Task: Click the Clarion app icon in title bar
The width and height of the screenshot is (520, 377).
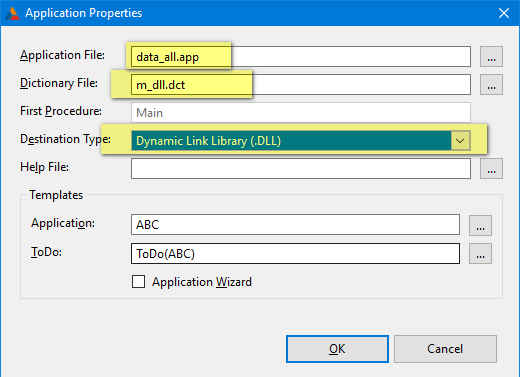Action: pyautogui.click(x=13, y=13)
